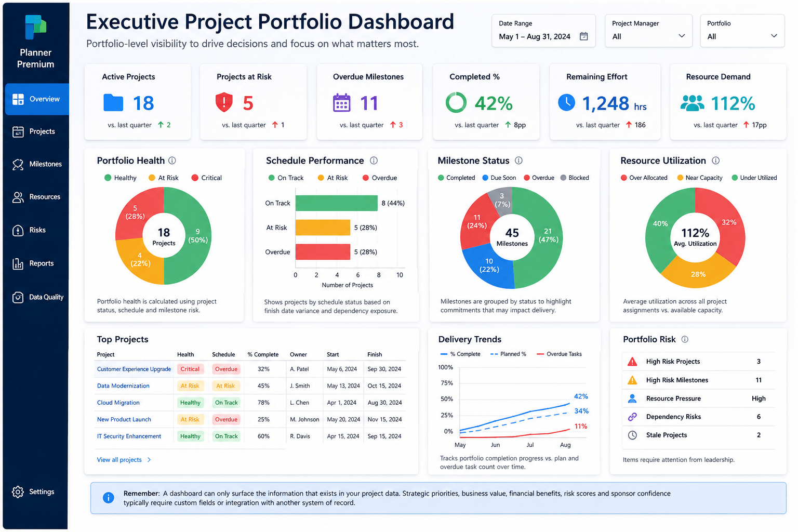Image resolution: width=798 pixels, height=532 pixels.
Task: Open the Risks page in sidebar
Action: [29, 230]
